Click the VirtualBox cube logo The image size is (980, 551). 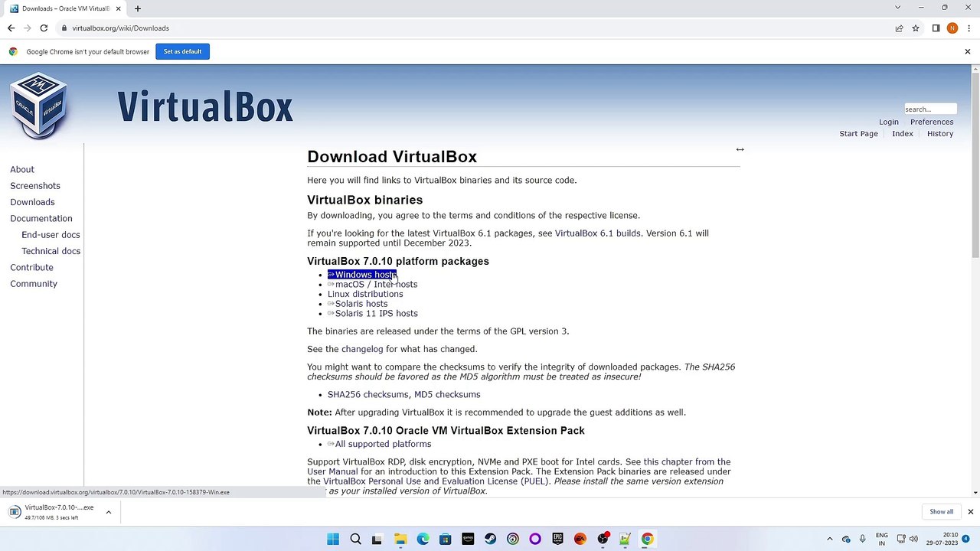(x=39, y=106)
